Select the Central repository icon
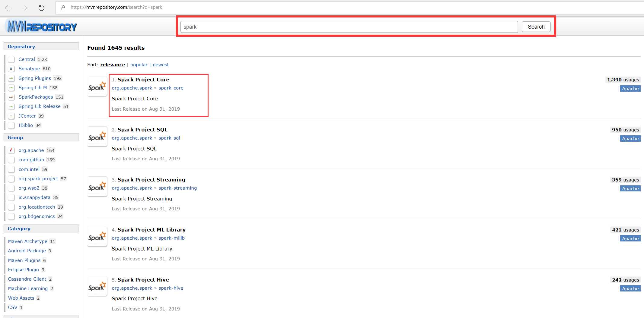Viewport: 644px width, 318px height. (11, 59)
